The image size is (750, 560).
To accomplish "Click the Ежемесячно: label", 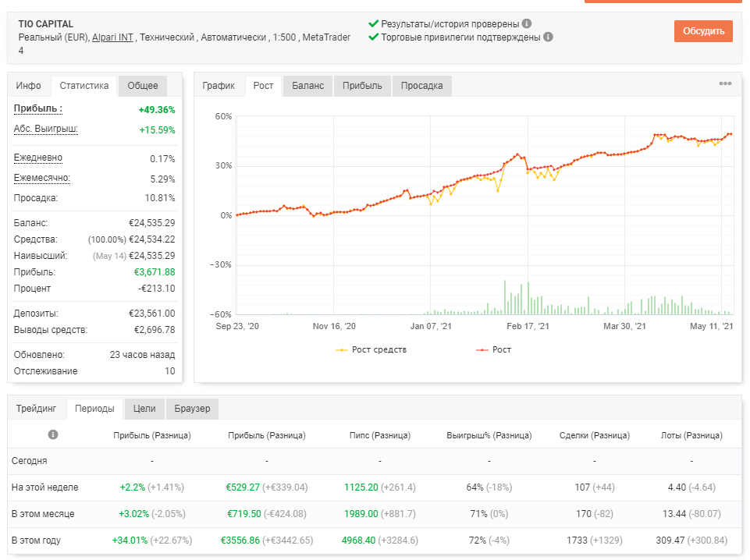I will (x=41, y=178).
